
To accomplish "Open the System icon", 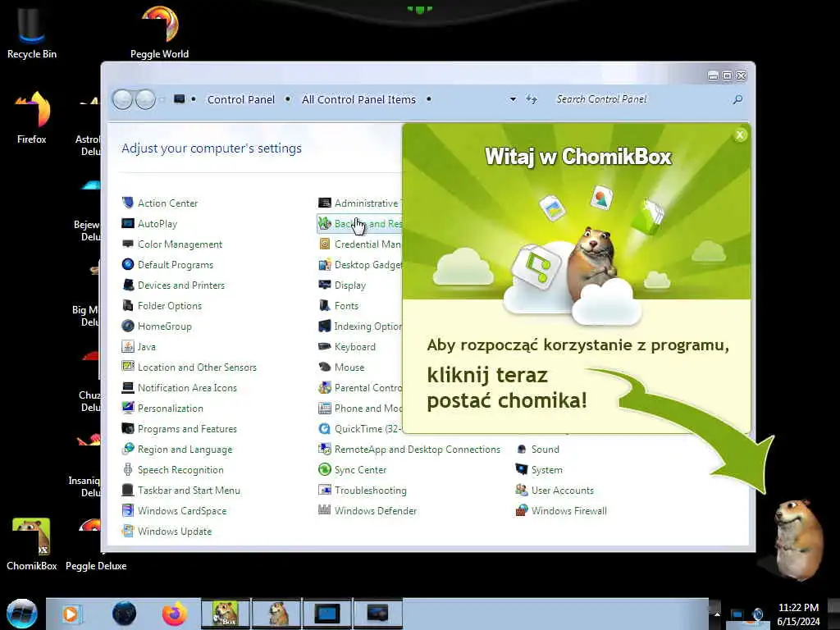I will click(x=521, y=469).
